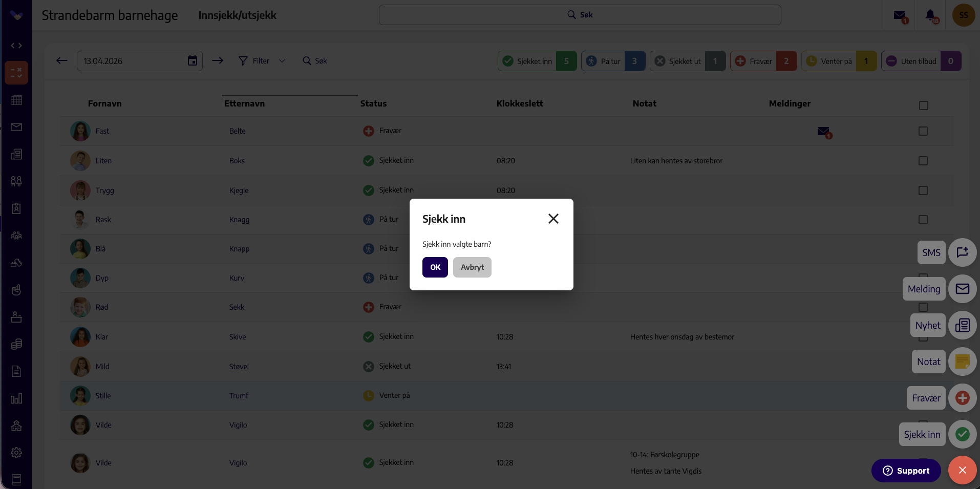Filter by Uten tilbud status badge
The image size is (980, 489).
[921, 61]
